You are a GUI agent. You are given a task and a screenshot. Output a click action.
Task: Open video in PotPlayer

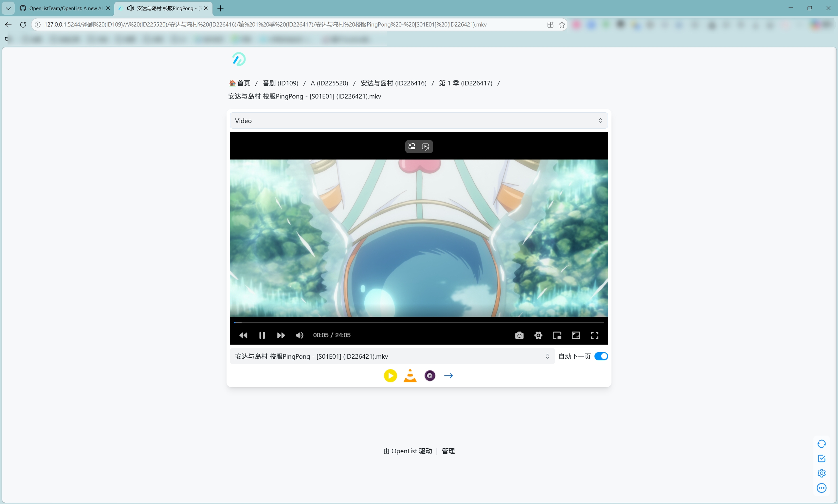390,376
